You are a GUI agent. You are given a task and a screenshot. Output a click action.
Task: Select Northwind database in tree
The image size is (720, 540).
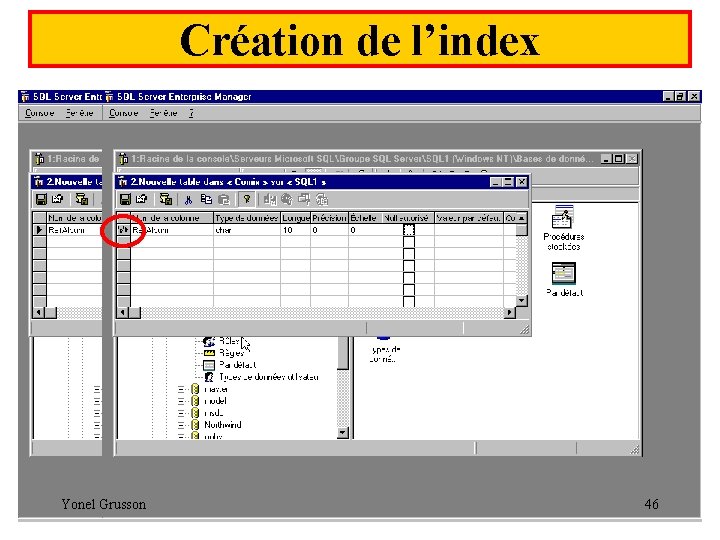(x=223, y=425)
